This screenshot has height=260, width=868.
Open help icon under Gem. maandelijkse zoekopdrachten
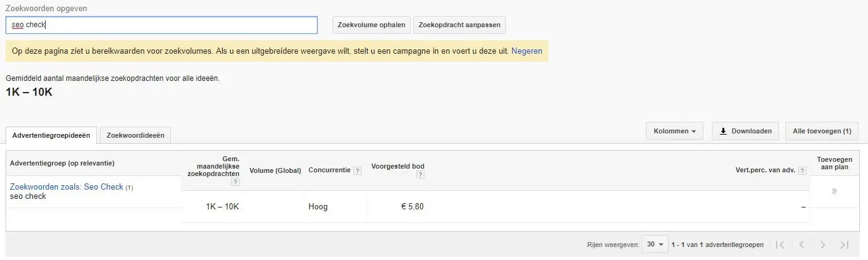tap(235, 182)
